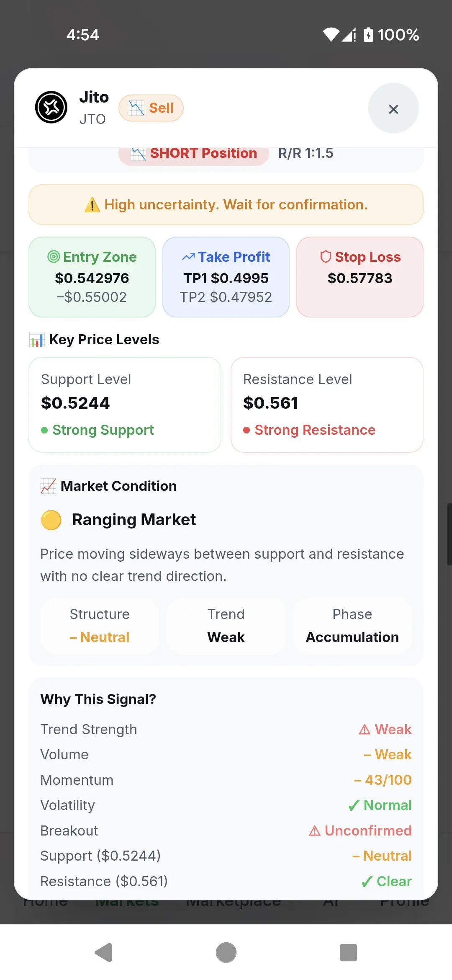Tap the Jito coin logo
Image resolution: width=452 pixels, height=980 pixels.
point(51,107)
